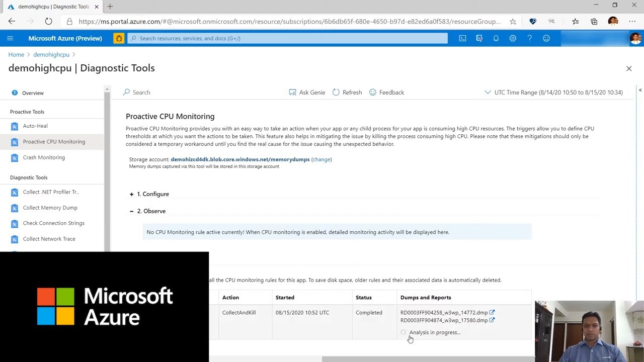Image resolution: width=644 pixels, height=362 pixels.
Task: Open the Azure portal hamburger menu
Action: (10, 38)
